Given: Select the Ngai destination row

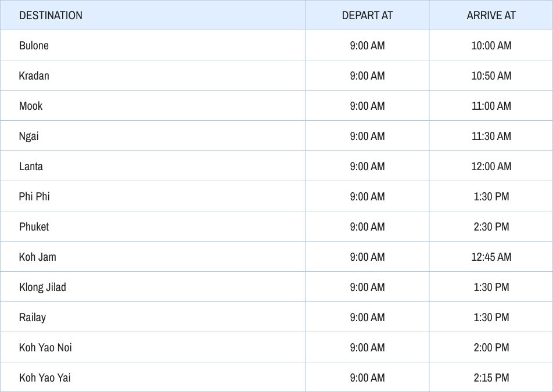Looking at the screenshot, I should [x=276, y=136].
